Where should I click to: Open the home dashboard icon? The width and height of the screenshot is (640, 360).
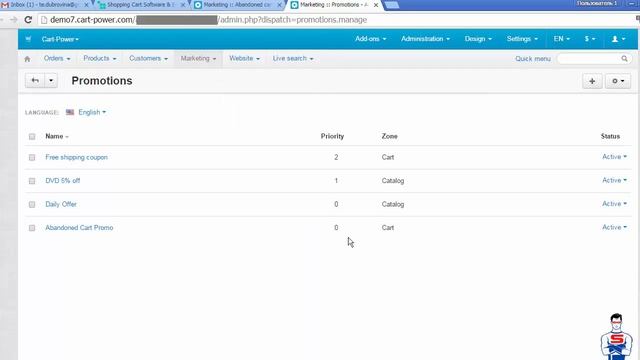27,59
